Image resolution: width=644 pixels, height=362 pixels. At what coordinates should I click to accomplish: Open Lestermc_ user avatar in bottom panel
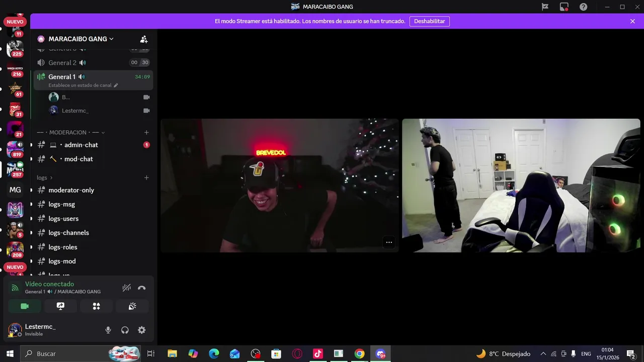pyautogui.click(x=15, y=330)
